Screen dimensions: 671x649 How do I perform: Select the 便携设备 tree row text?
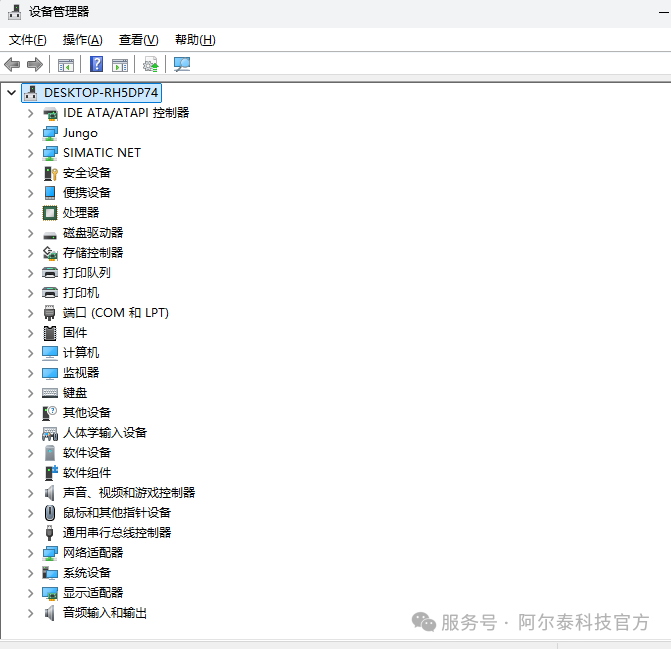click(87, 193)
